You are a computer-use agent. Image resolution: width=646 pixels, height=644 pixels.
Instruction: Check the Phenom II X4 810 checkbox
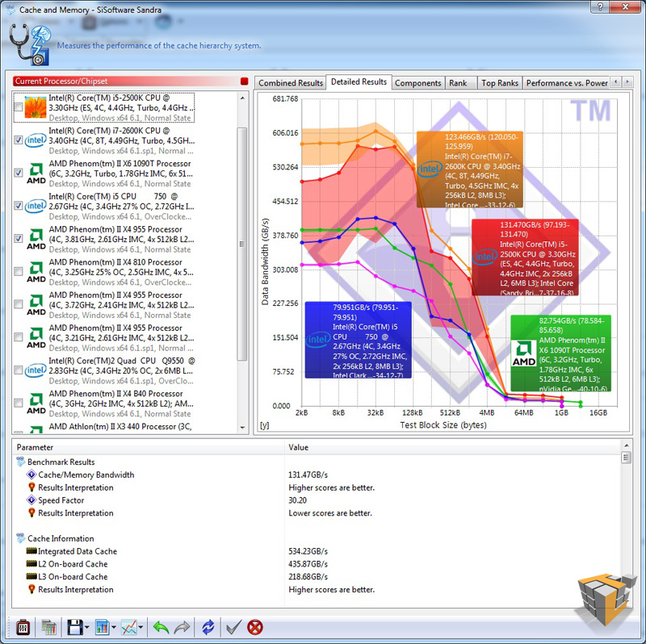tap(18, 271)
